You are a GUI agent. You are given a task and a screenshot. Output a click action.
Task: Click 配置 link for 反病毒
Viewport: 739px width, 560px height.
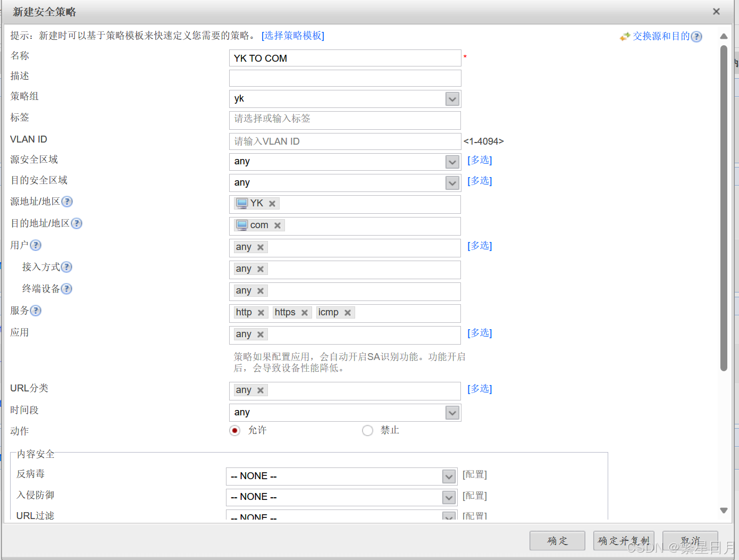pos(475,474)
